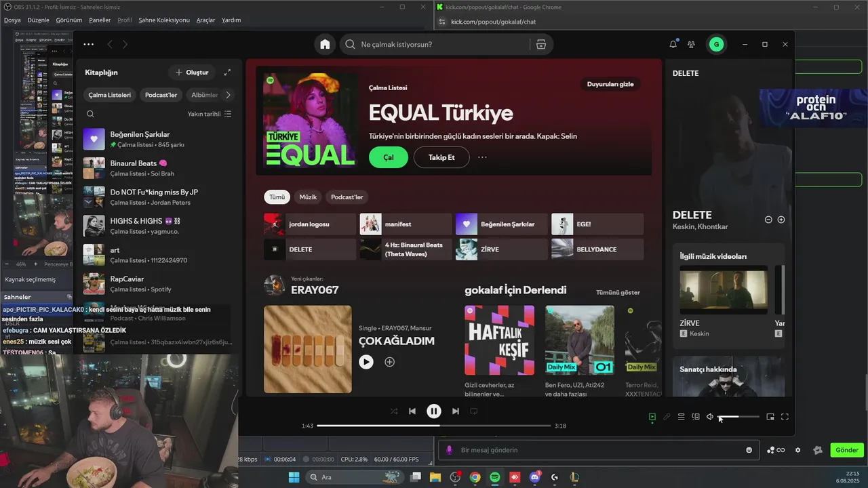Image resolution: width=868 pixels, height=488 pixels.
Task: Open the play queue icon
Action: [681, 417]
